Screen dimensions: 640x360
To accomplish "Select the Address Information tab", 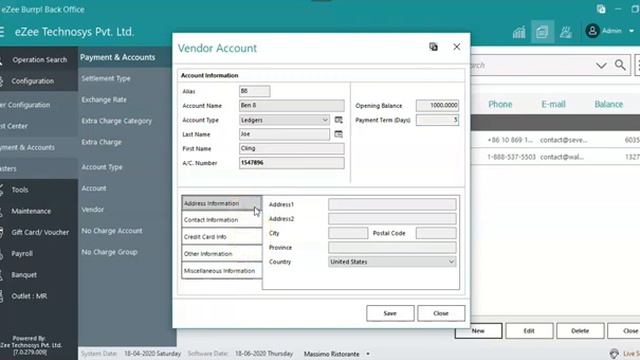I will tap(222, 203).
